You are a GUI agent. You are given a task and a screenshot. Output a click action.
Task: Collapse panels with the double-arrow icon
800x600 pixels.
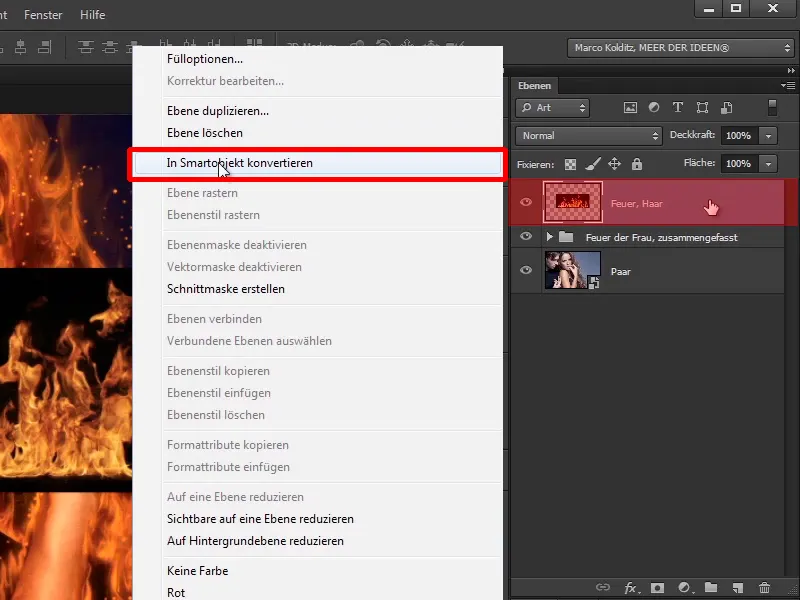791,71
